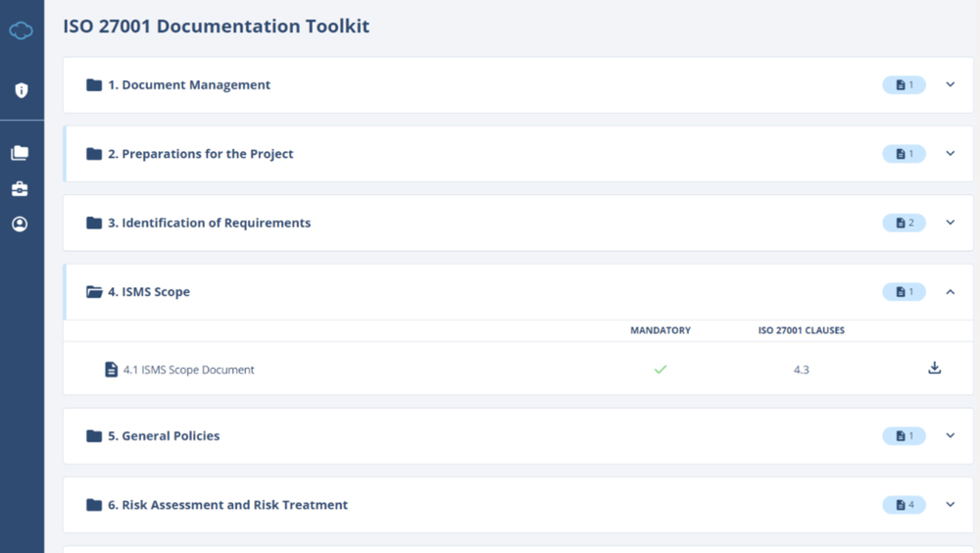This screenshot has width=980, height=553.
Task: Expand Preparations for the Project chevron
Action: point(950,154)
